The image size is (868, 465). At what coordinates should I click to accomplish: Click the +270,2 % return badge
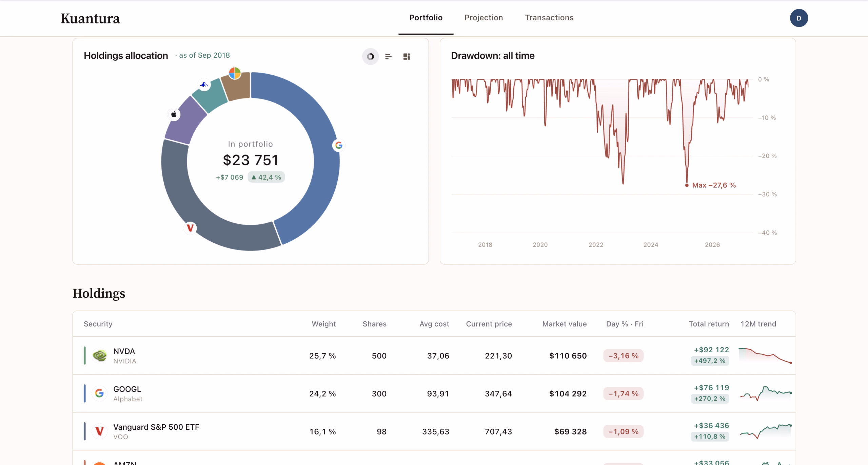click(x=710, y=398)
